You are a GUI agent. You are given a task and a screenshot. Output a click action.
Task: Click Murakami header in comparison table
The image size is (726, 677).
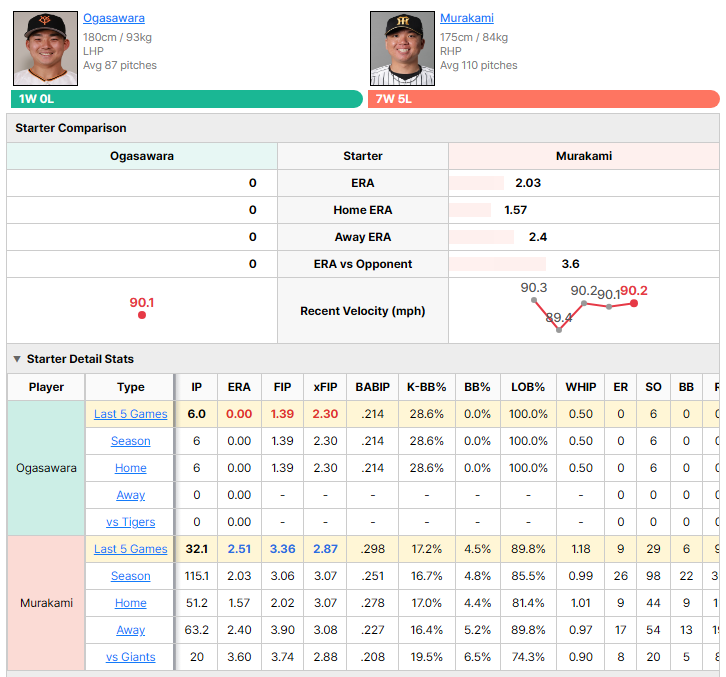pos(584,156)
